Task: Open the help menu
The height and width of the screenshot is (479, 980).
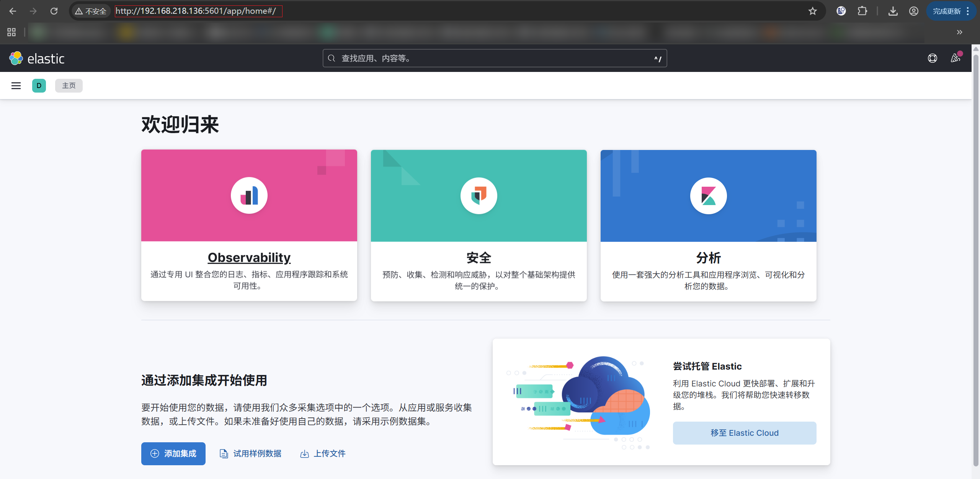Action: point(932,58)
